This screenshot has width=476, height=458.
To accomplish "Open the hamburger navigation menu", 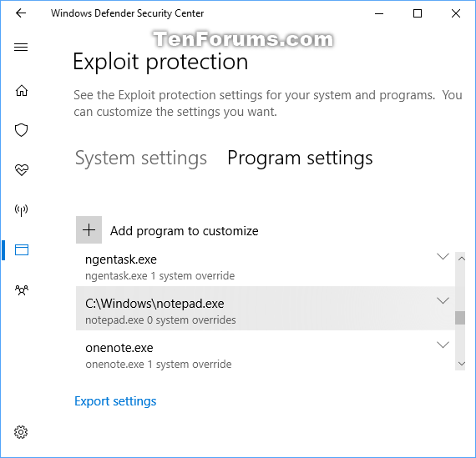I will 21,48.
